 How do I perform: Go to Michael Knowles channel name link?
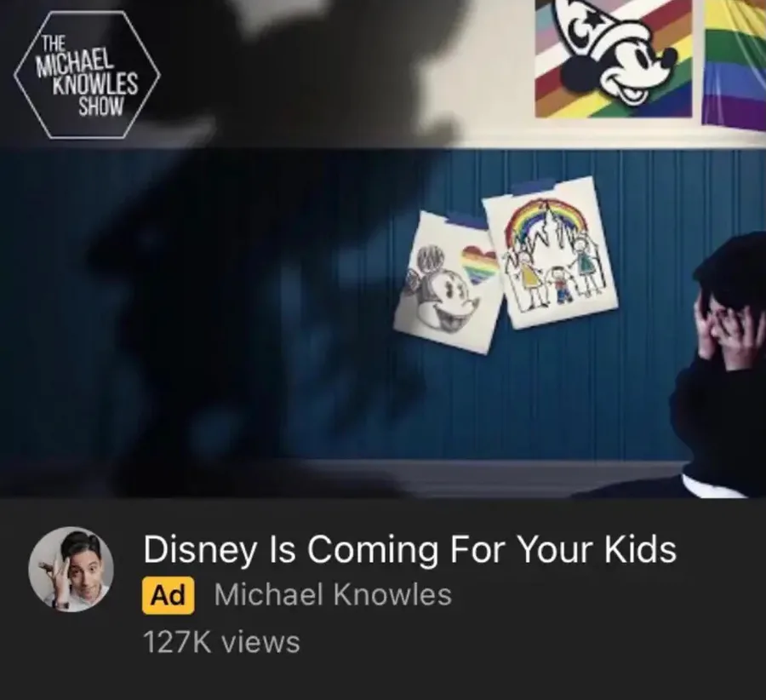click(333, 595)
